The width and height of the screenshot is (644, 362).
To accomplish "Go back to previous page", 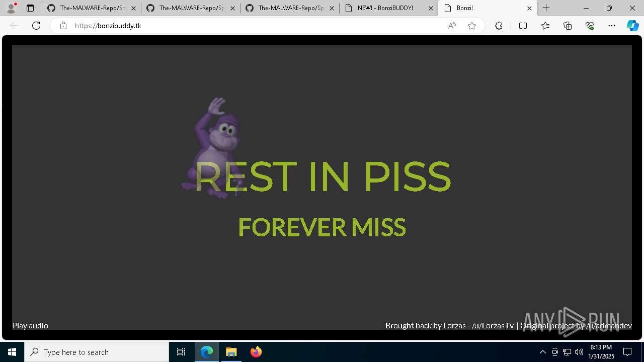I will point(14,26).
